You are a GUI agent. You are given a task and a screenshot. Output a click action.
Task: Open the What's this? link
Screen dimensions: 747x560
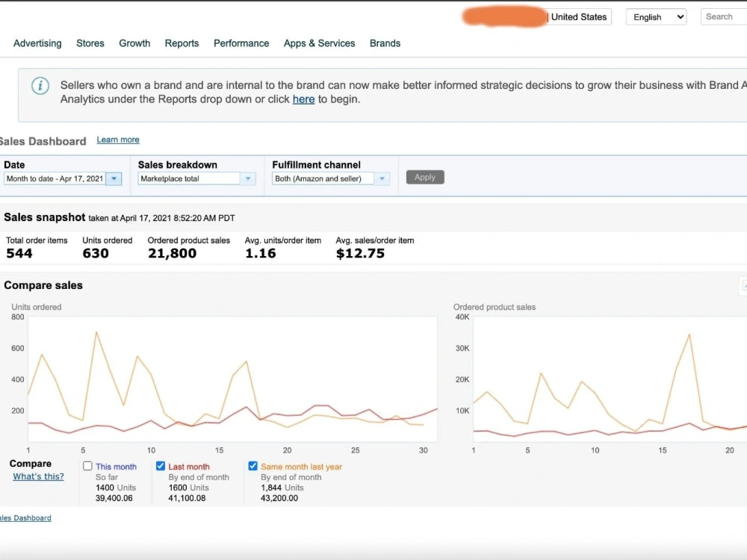[x=38, y=476]
